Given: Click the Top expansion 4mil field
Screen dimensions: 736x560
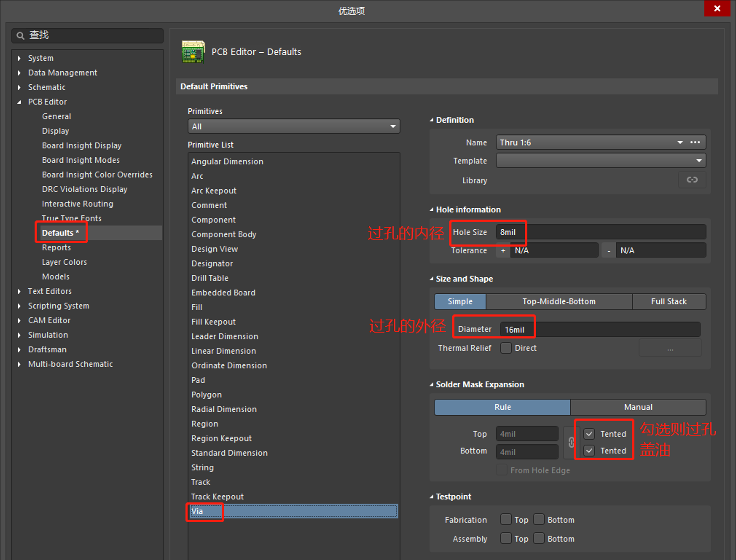Looking at the screenshot, I should point(527,434).
